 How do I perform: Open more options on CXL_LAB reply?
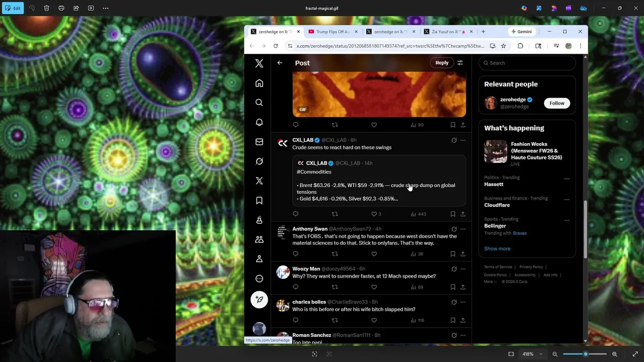(463, 140)
